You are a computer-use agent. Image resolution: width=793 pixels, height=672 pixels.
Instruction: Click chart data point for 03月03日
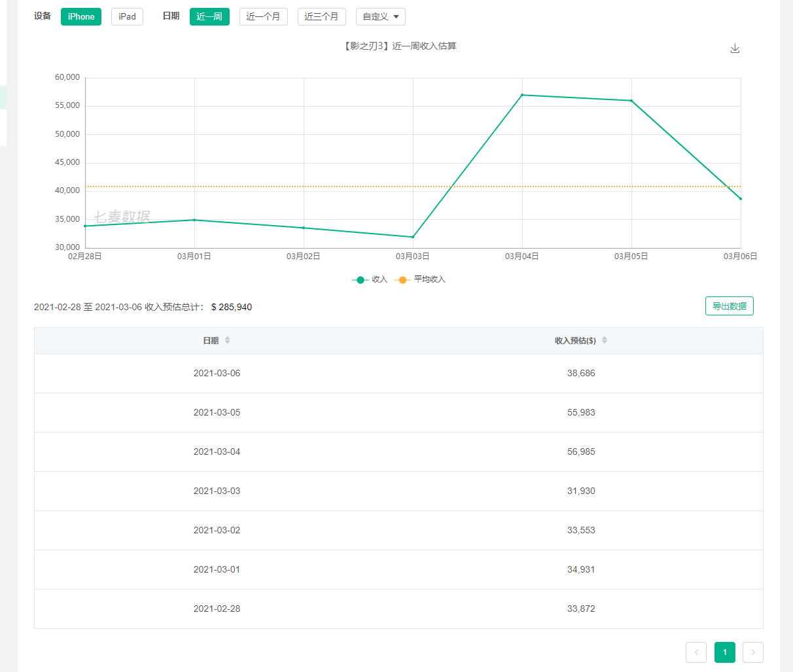[x=413, y=237]
